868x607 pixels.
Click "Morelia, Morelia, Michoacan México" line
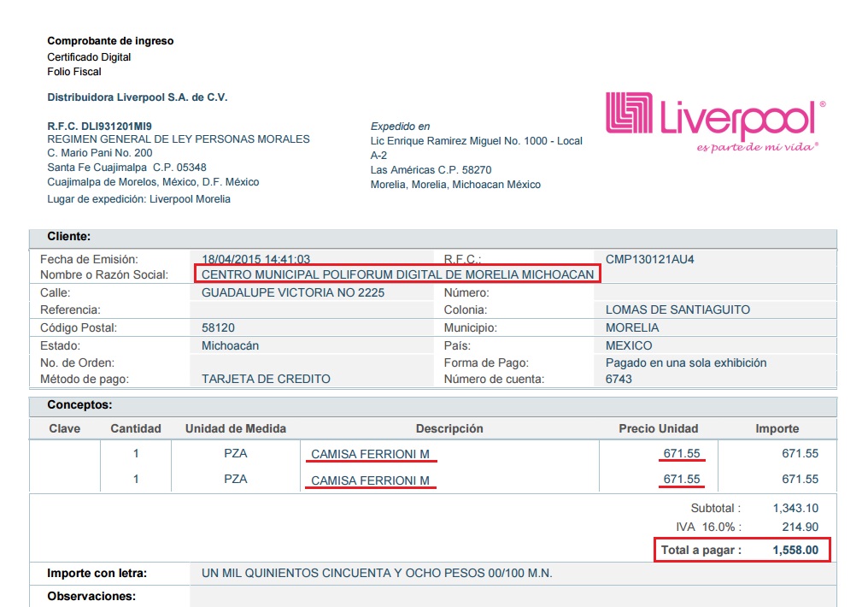coord(455,185)
